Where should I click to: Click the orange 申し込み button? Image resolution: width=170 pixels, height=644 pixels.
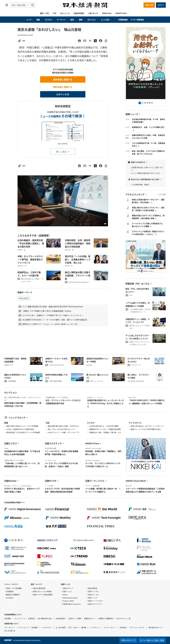point(149,5)
